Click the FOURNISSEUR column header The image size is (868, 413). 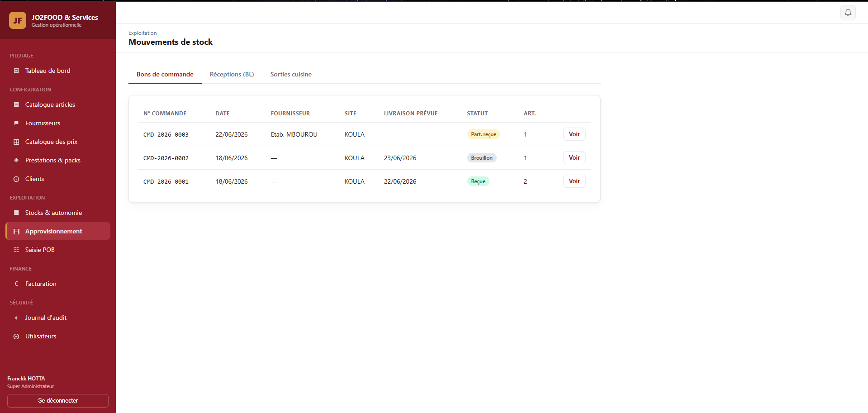(x=290, y=114)
